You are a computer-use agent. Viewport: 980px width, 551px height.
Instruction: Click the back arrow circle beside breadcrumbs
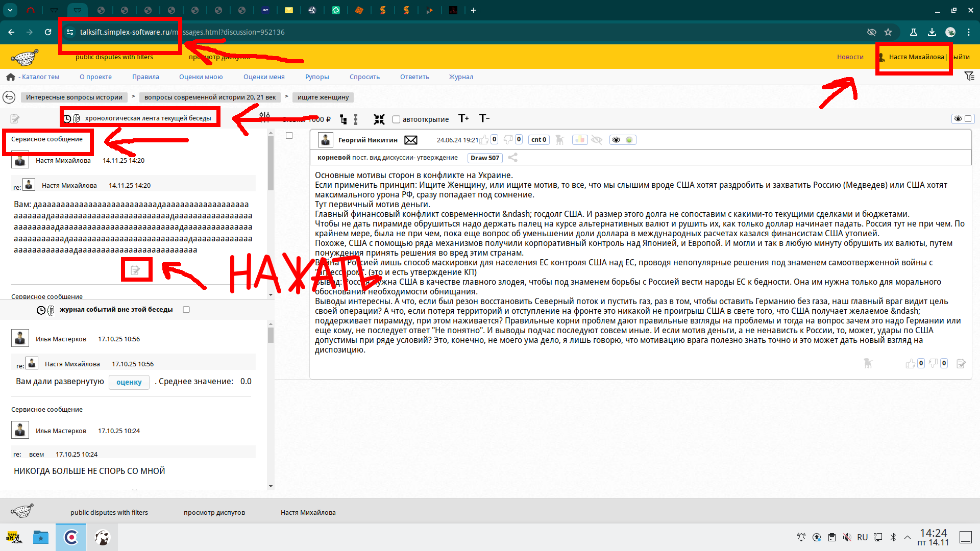pos(9,97)
